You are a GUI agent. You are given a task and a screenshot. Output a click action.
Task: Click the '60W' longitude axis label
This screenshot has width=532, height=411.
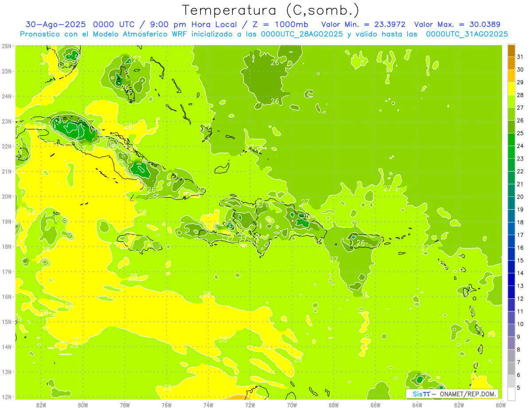pyautogui.click(x=501, y=405)
